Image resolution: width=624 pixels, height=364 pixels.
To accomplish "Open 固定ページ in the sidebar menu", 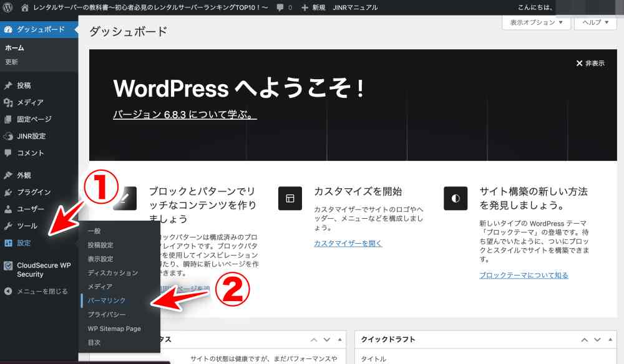I will (x=34, y=119).
